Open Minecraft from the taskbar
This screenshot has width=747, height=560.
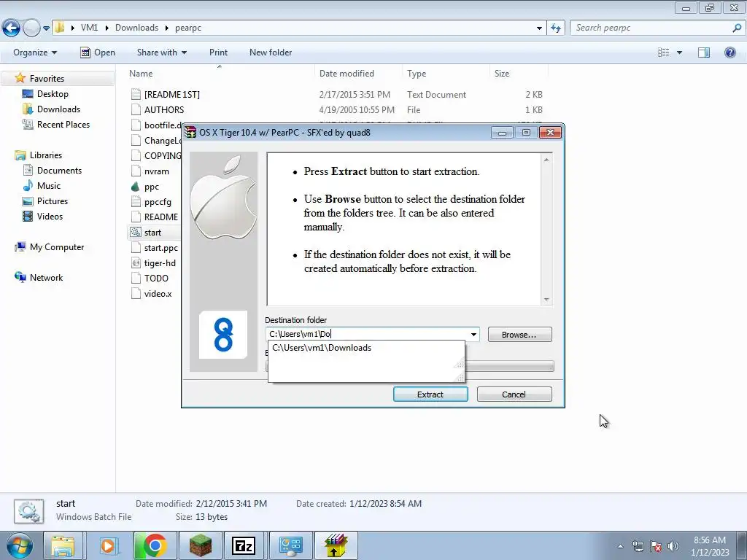click(200, 545)
